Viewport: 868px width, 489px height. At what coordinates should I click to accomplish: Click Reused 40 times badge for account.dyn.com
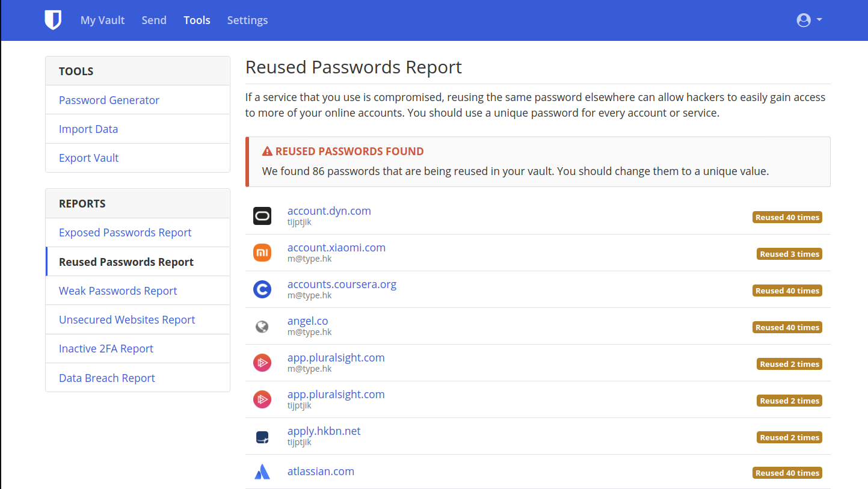[787, 217]
